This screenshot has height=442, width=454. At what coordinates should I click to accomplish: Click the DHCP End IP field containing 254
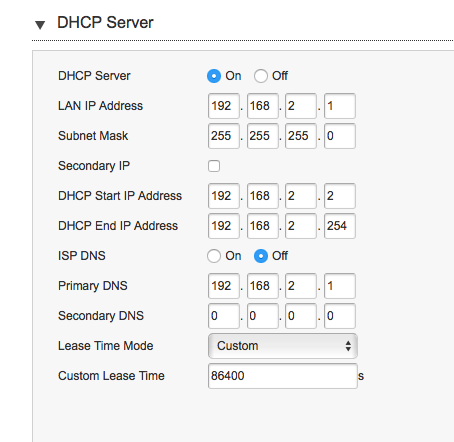click(340, 226)
